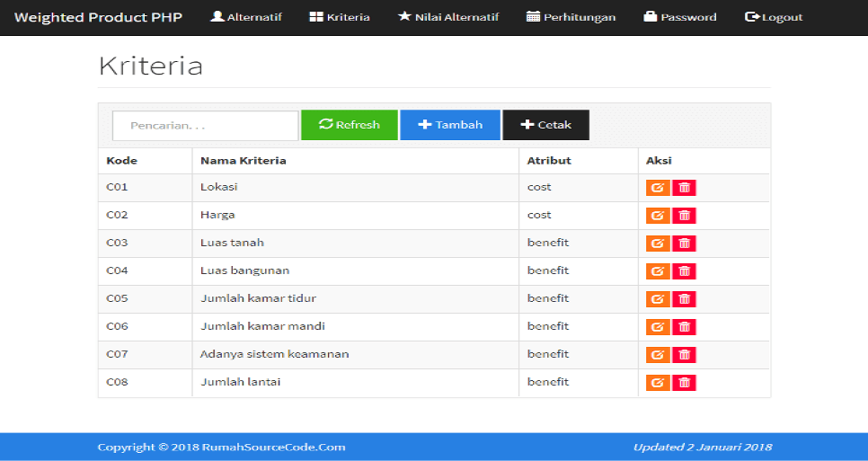Screen dimensions: 868x461
Task: Edit the Harga criterion
Action: pyautogui.click(x=658, y=216)
